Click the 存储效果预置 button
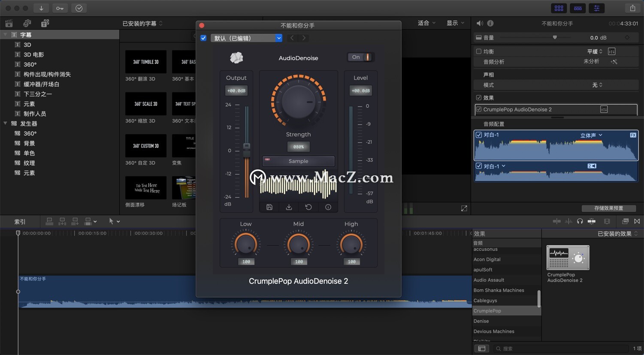Screen dimensions: 644x355 click(x=609, y=208)
